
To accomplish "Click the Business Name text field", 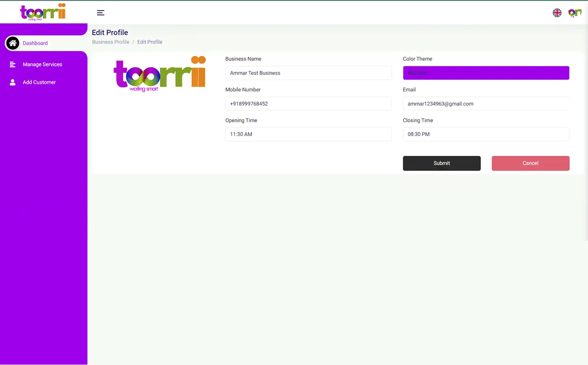I will (x=308, y=73).
